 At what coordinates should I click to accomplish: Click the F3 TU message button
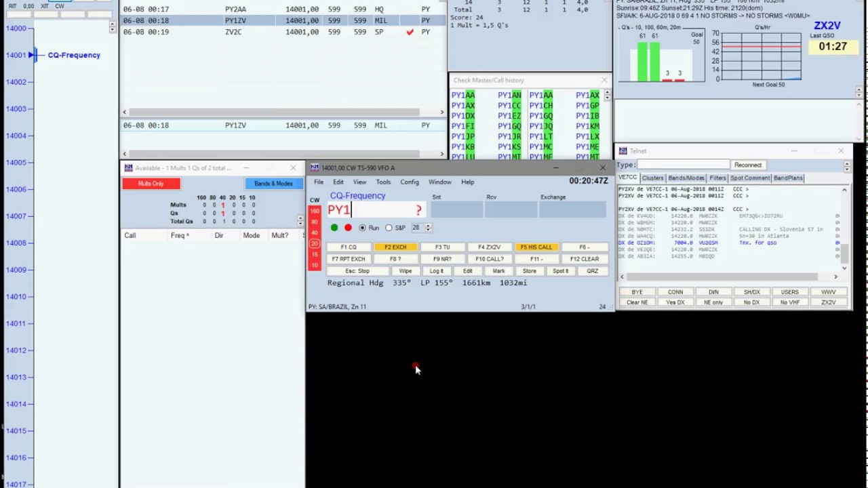click(442, 247)
